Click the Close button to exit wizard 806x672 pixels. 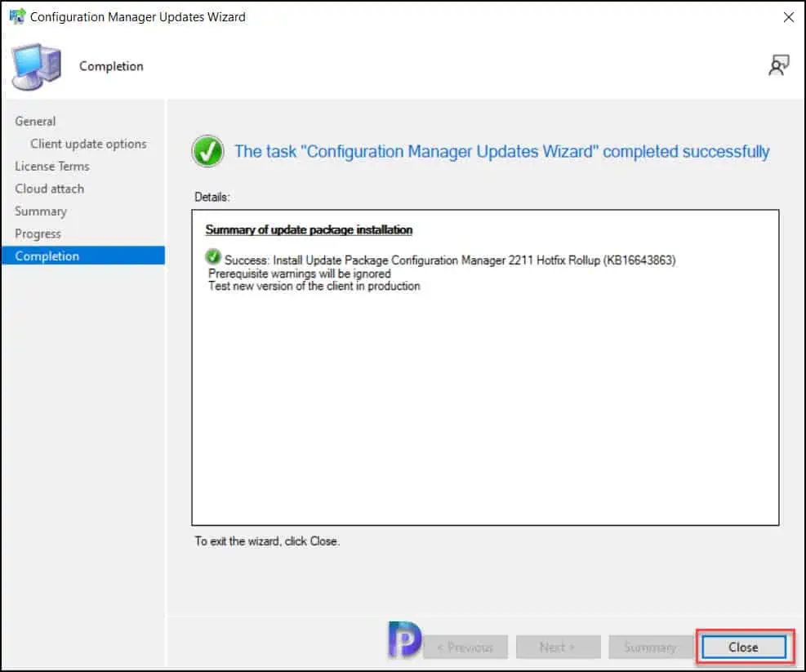[743, 647]
